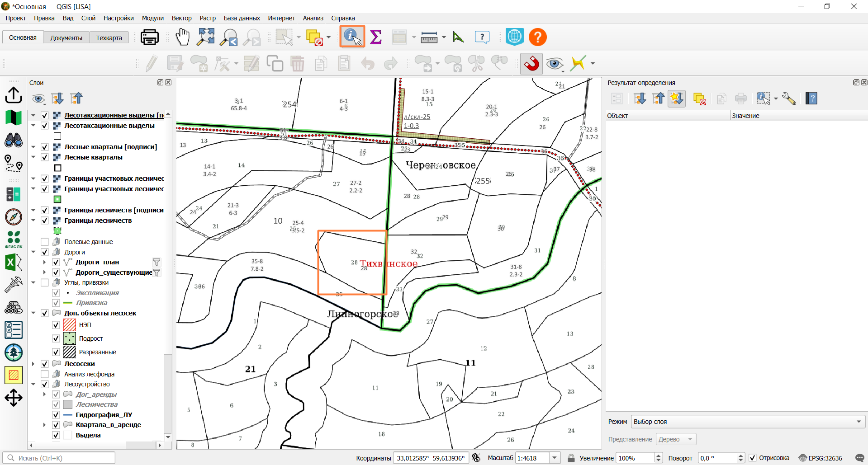Switch to the Техкарта tab
Screen dimensions: 868x465
click(x=109, y=38)
